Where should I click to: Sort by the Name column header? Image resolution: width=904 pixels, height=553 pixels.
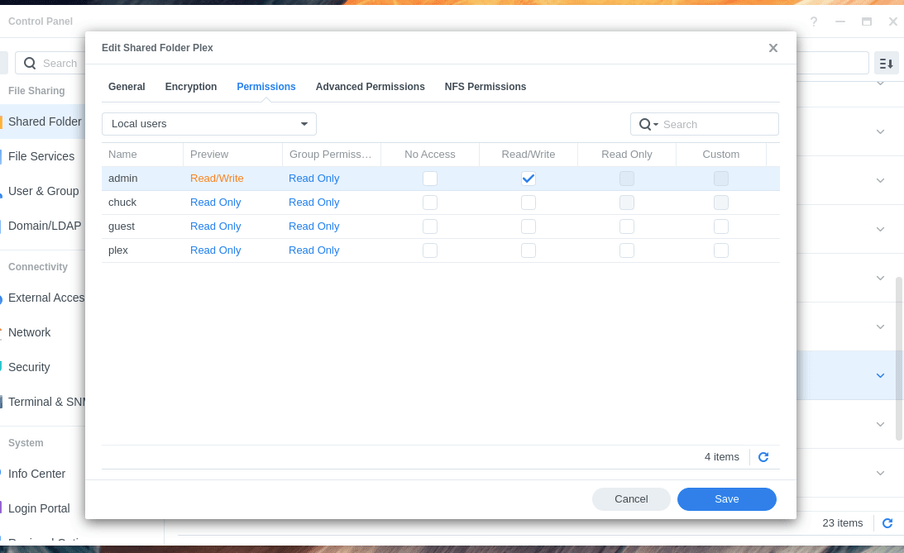[142, 155]
